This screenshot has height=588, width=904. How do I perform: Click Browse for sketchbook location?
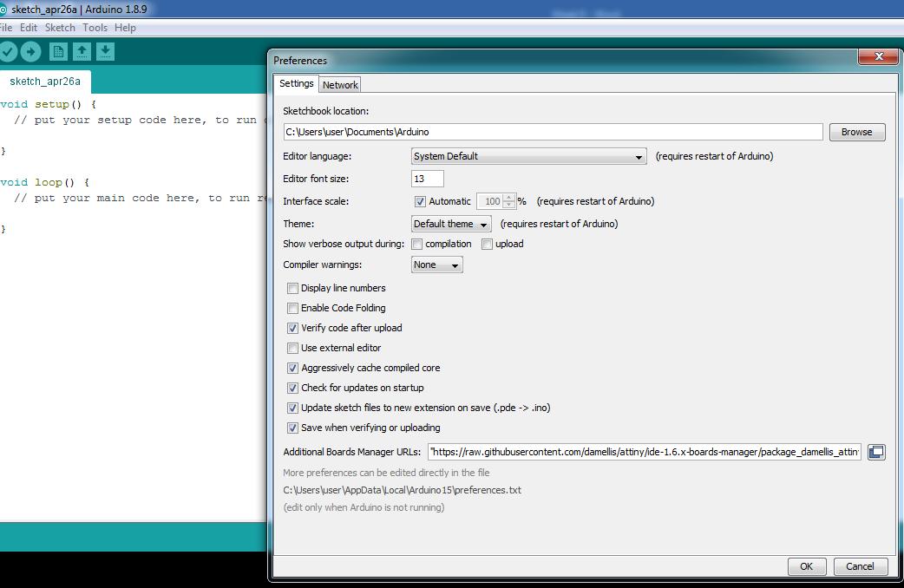click(x=857, y=132)
